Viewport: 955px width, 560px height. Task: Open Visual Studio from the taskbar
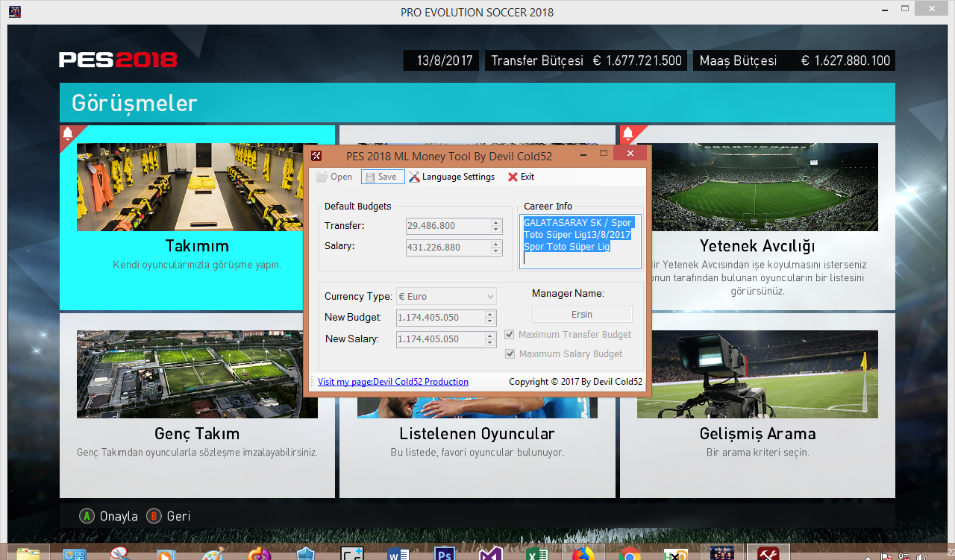pyautogui.click(x=490, y=553)
